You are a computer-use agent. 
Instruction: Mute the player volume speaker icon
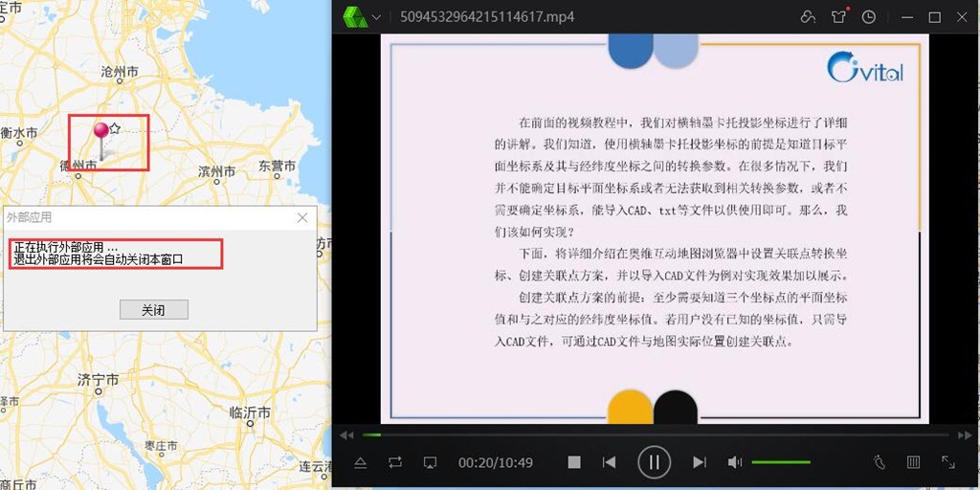(x=734, y=462)
